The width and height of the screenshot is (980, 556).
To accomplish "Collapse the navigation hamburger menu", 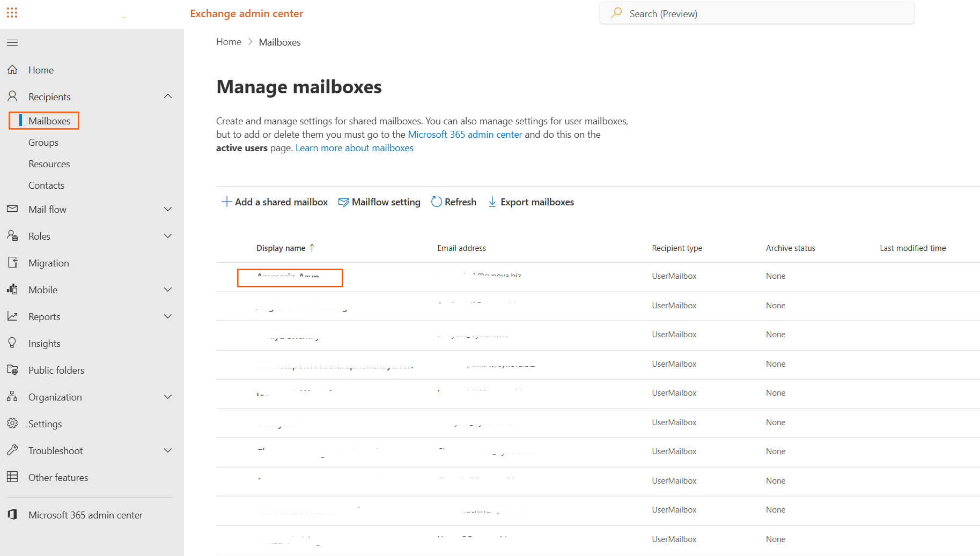I will click(12, 42).
